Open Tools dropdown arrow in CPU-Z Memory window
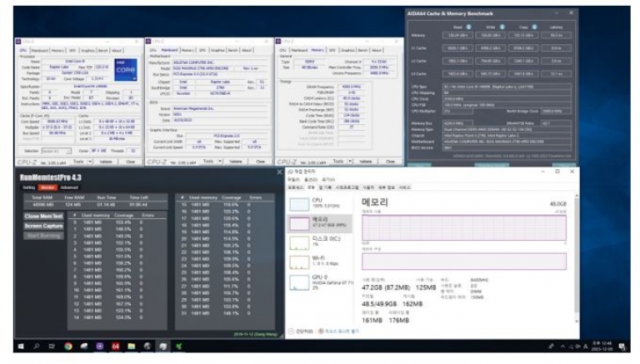The height and width of the screenshot is (364, 640). (x=350, y=162)
